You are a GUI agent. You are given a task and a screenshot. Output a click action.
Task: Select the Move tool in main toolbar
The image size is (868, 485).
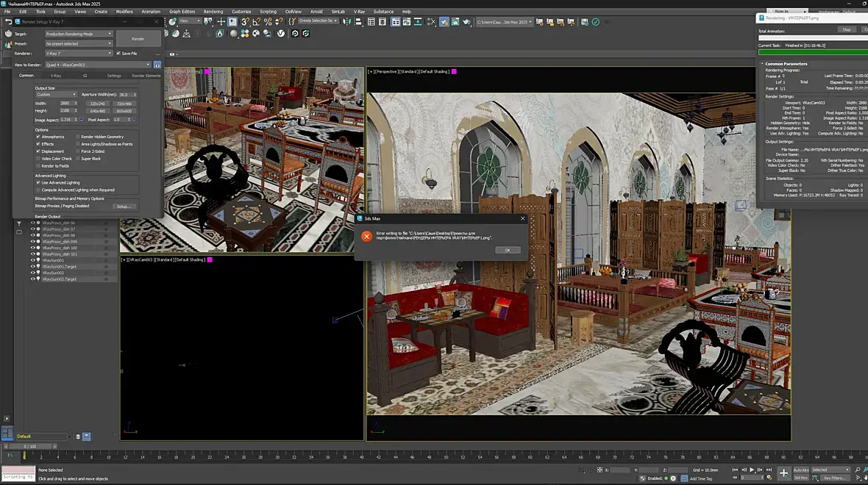(221, 22)
